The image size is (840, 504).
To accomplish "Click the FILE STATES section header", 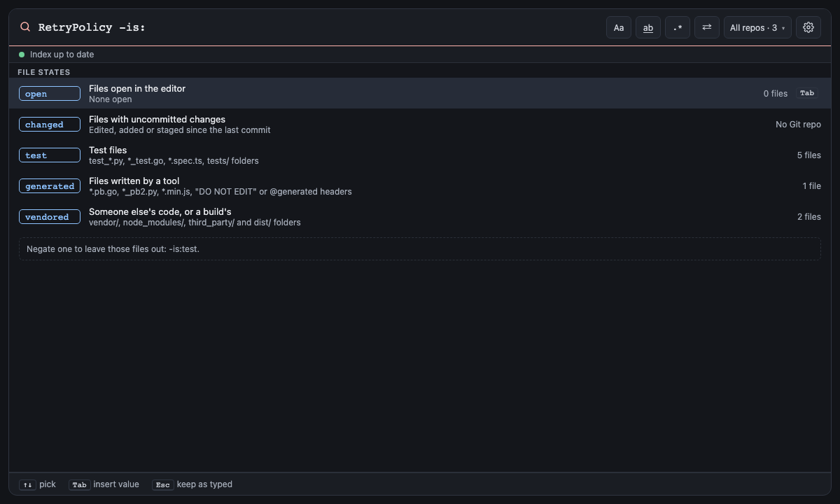I will (x=43, y=72).
